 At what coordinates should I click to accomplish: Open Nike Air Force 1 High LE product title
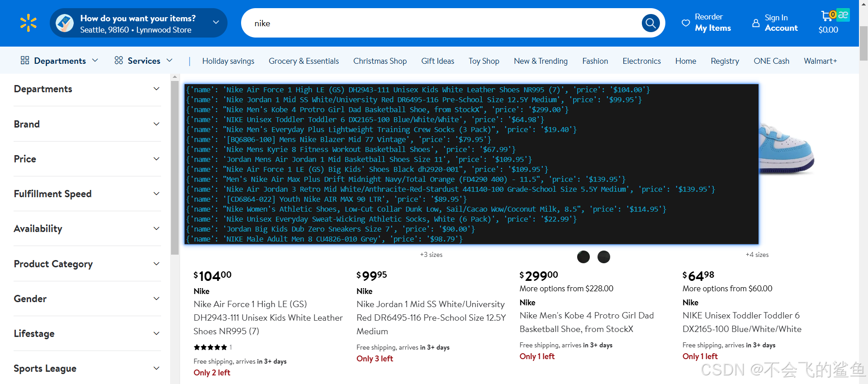[x=268, y=318]
